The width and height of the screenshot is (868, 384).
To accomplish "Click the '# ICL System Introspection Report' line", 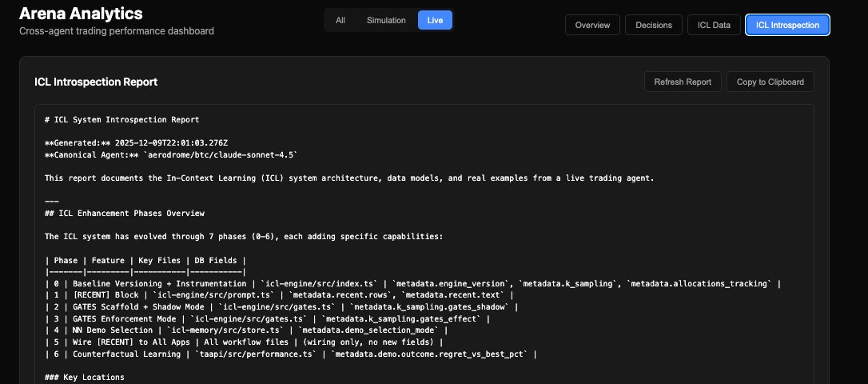I will (x=121, y=120).
